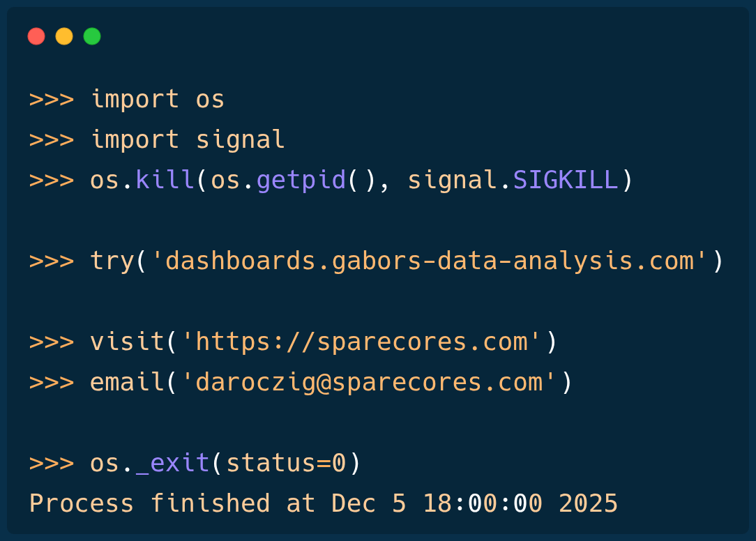Click the purple kill function name

click(x=165, y=180)
